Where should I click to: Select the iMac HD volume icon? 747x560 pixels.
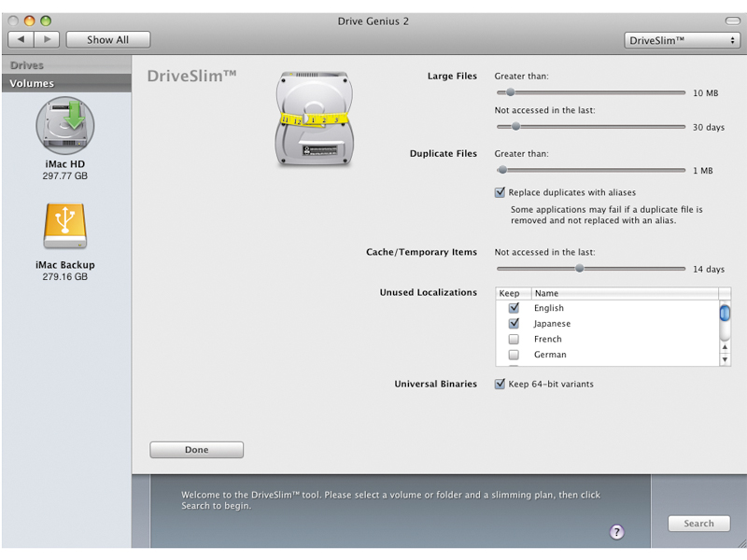(x=65, y=125)
